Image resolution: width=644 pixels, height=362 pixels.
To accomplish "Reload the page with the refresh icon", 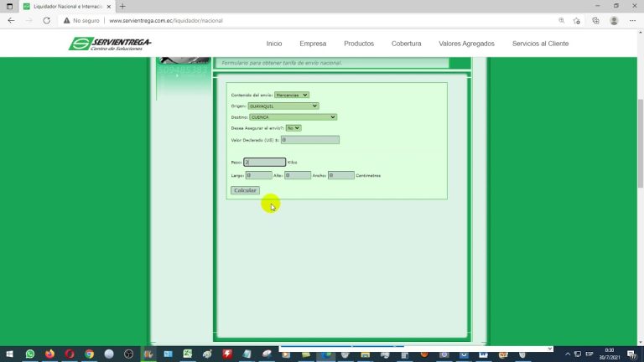I will 47,20.
